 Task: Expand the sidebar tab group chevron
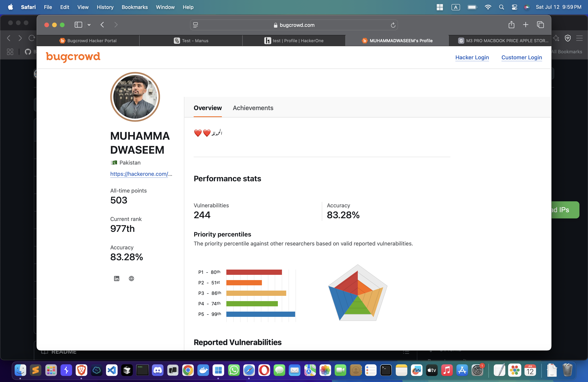(x=89, y=25)
